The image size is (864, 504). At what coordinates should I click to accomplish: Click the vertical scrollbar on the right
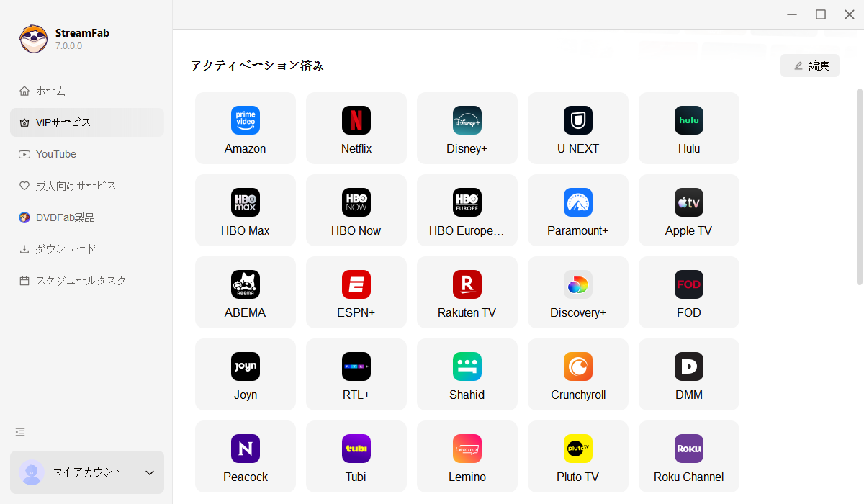point(859,187)
